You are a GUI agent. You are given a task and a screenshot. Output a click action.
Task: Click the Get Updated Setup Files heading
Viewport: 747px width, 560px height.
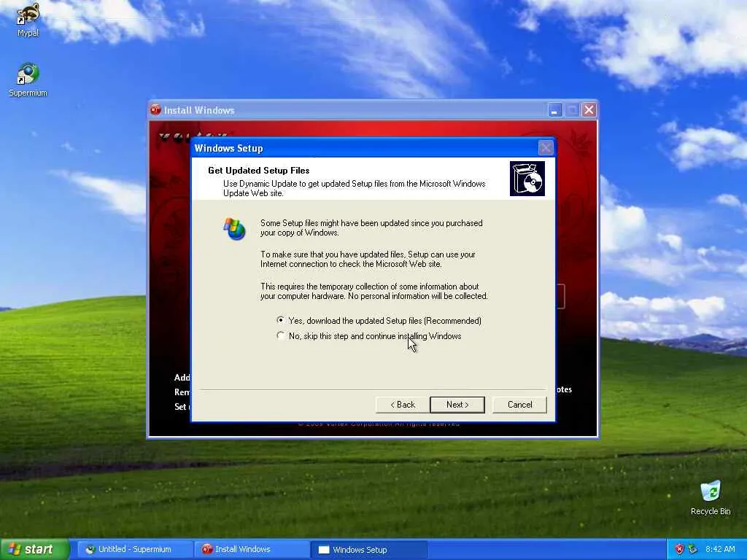[259, 171]
